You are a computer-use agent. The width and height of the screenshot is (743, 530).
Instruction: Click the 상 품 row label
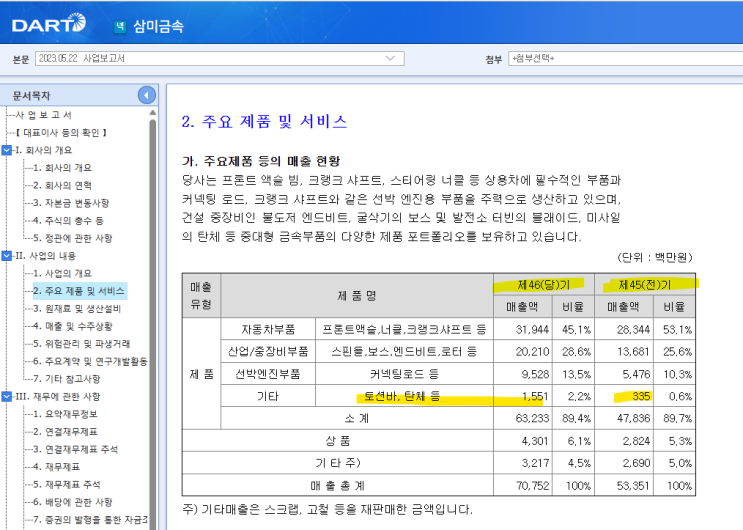click(x=338, y=441)
